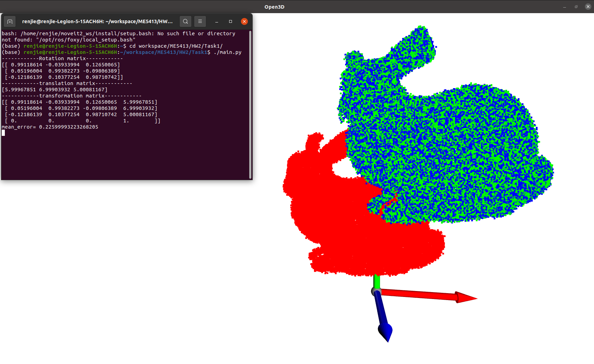Click the transformation matrix header line
The image size is (594, 364).
tap(72, 96)
